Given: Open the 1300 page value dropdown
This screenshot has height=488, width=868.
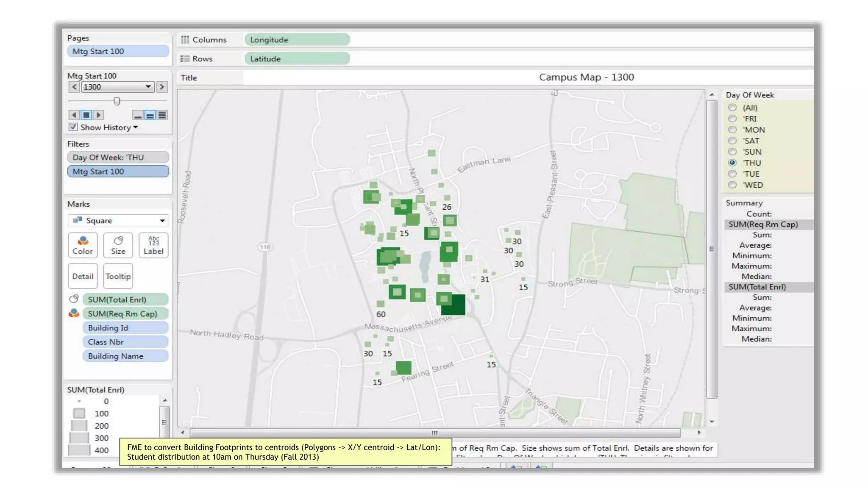Looking at the screenshot, I should click(147, 87).
